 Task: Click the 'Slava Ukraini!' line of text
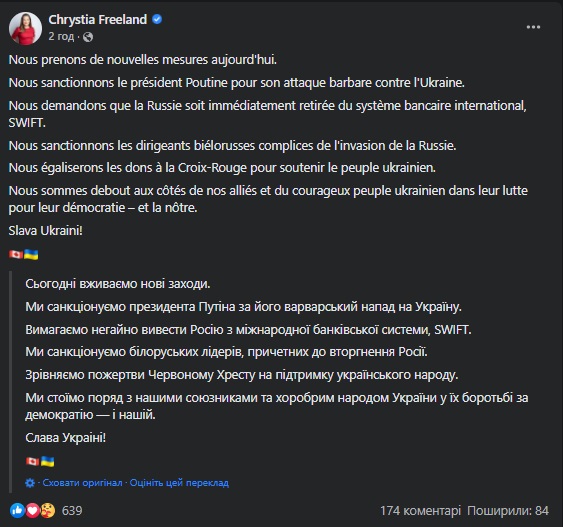pyautogui.click(x=46, y=230)
